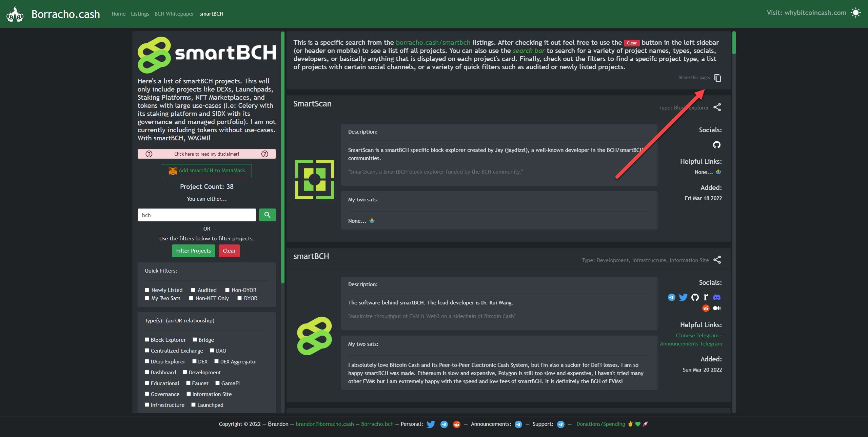
Task: Check the GameFi type checkbox
Action: (x=218, y=383)
